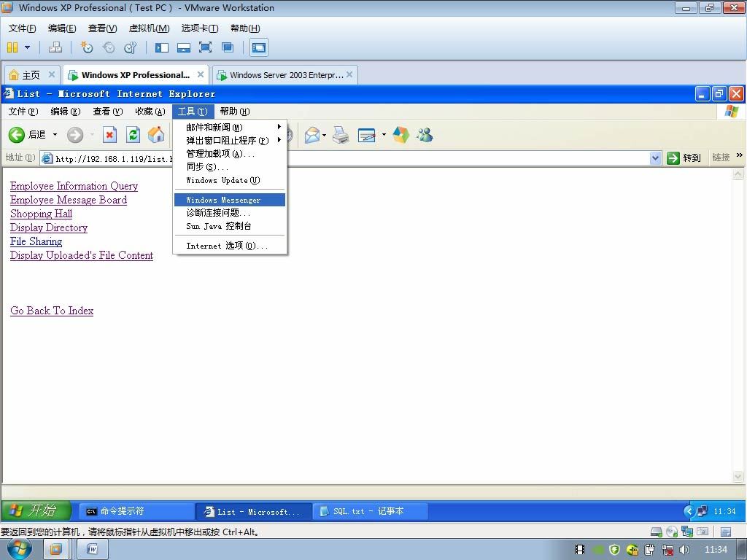Screen dimensions: 747x560
Task: Select Internet 选项(O) menu entry
Action: coord(230,246)
